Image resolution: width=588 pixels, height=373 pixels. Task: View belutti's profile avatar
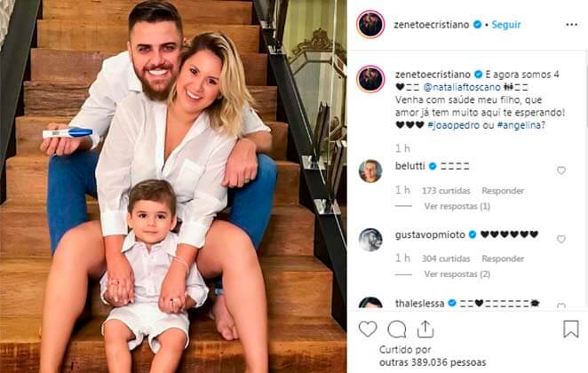[x=370, y=171]
